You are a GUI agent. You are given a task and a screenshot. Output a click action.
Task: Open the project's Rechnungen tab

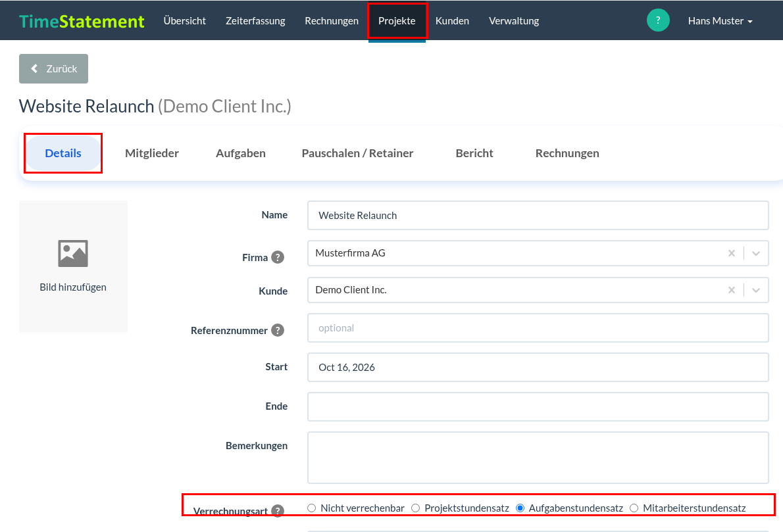(567, 153)
